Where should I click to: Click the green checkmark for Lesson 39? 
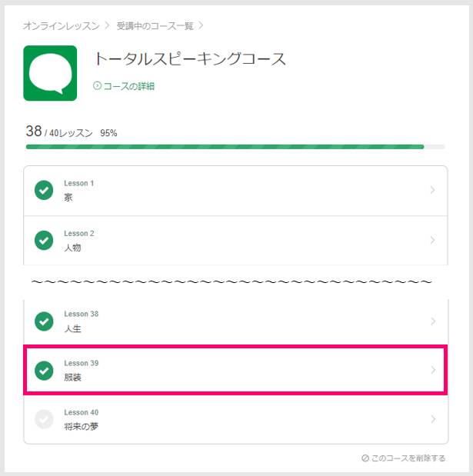(44, 371)
